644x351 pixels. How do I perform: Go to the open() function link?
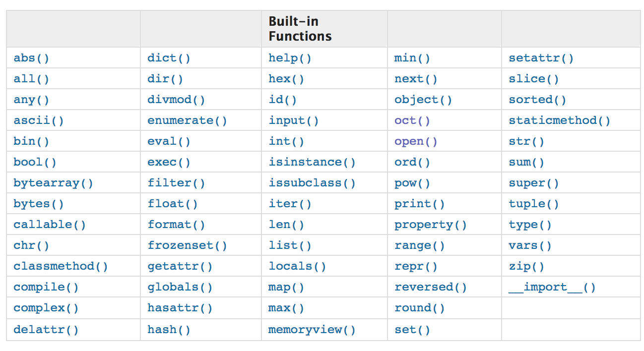point(416,142)
